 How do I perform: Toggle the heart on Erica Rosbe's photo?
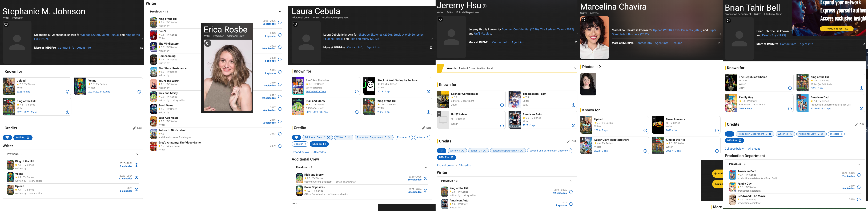pos(208,43)
